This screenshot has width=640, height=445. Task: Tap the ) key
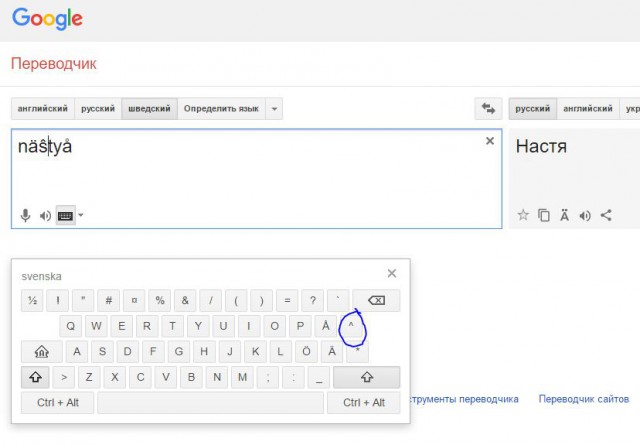click(x=262, y=300)
